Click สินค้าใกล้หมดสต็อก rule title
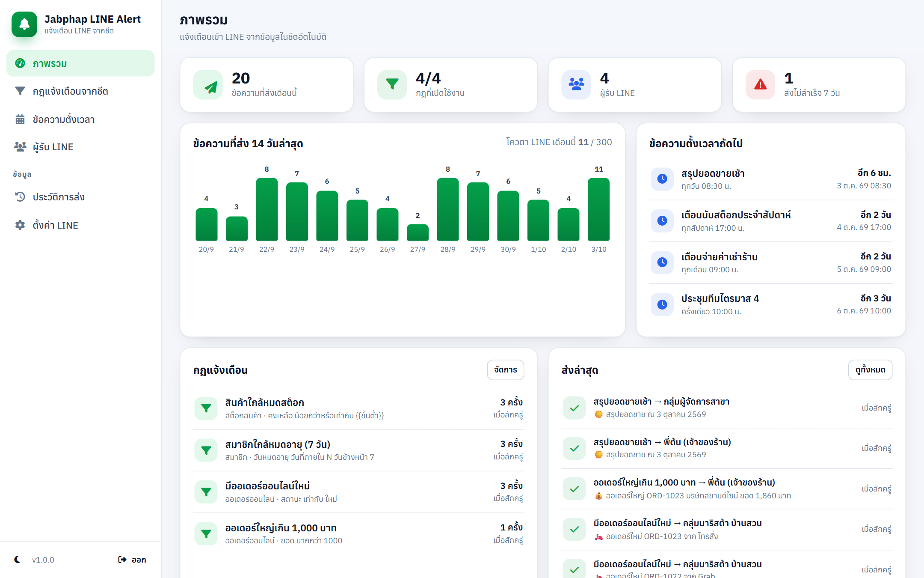The image size is (924, 578). [x=265, y=402]
